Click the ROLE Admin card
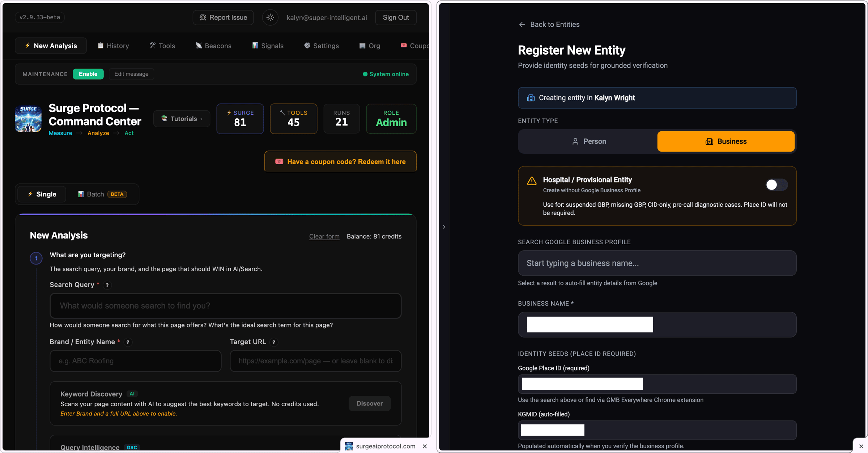This screenshot has height=453, width=868. pyautogui.click(x=391, y=119)
